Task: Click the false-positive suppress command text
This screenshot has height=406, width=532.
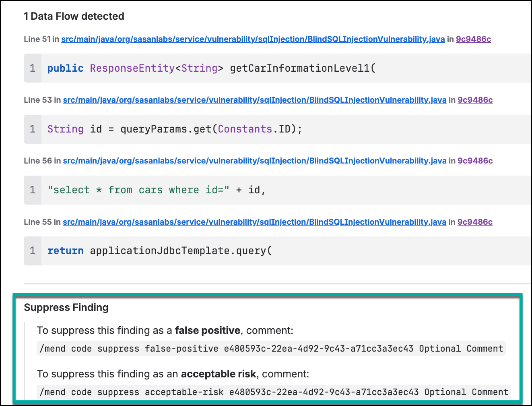Action: click(271, 349)
